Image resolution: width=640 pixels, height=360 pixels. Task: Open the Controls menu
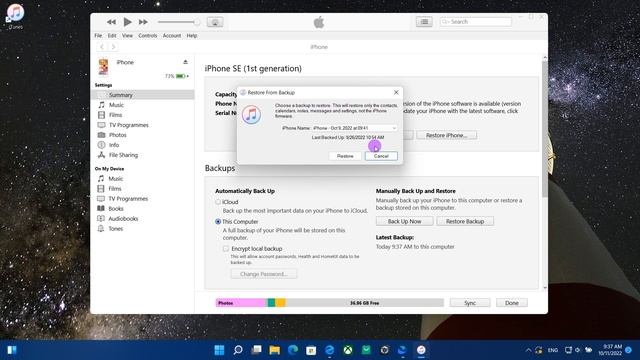pos(147,36)
